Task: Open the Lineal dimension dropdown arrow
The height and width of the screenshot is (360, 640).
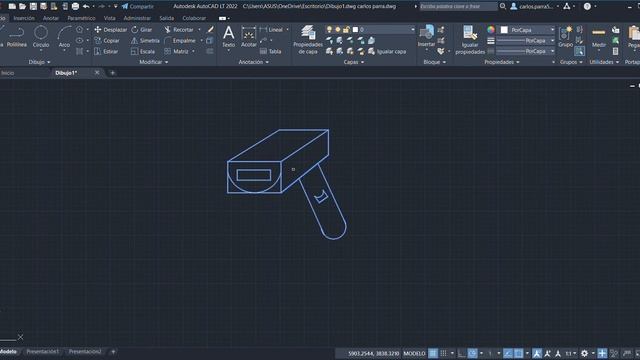Action: [287, 30]
